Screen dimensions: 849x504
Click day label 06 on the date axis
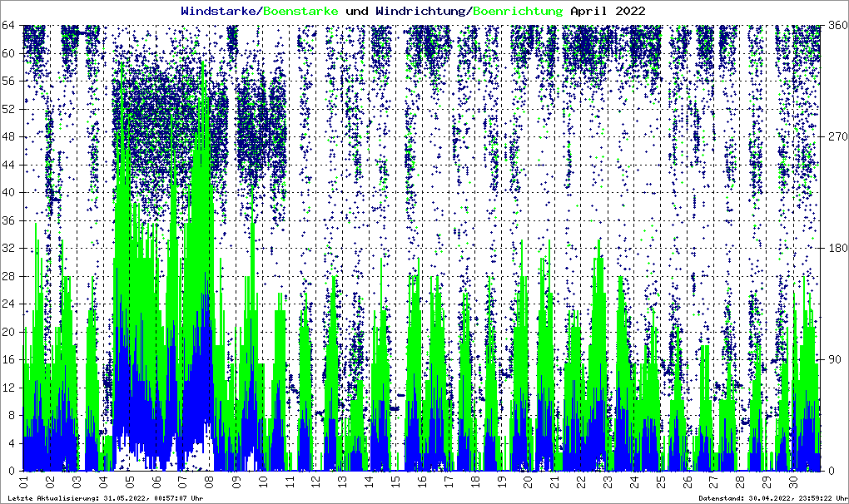(156, 480)
